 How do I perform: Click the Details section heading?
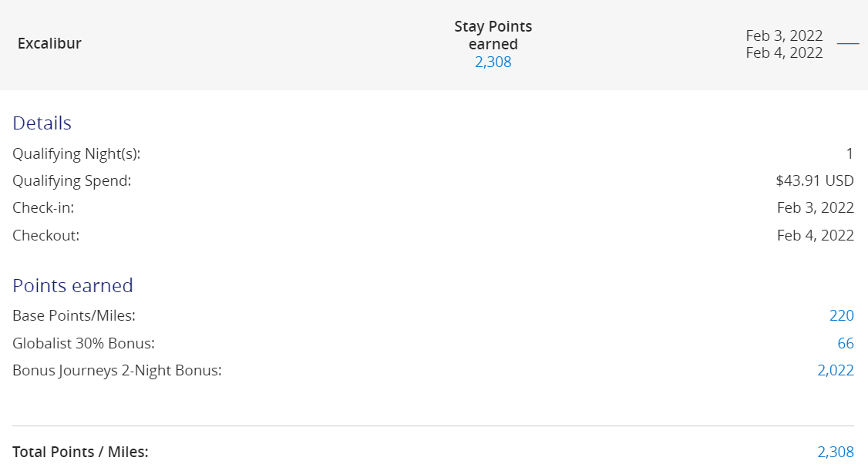click(42, 123)
